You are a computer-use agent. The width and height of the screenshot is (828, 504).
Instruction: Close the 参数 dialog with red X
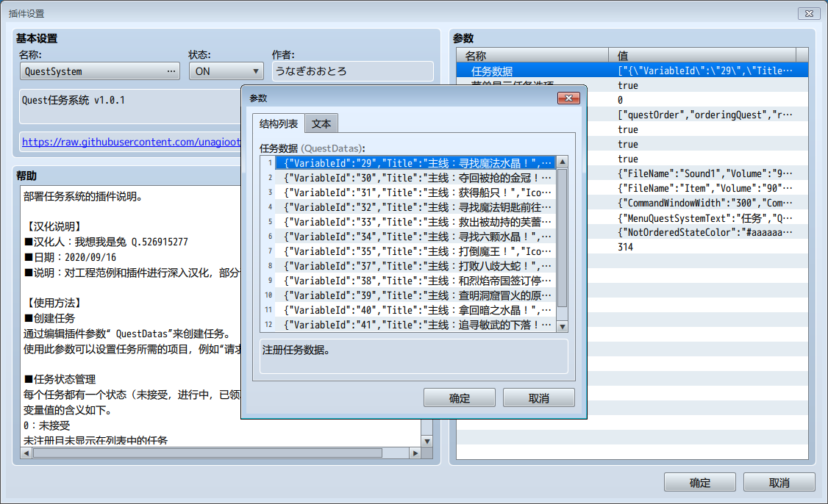click(x=568, y=98)
